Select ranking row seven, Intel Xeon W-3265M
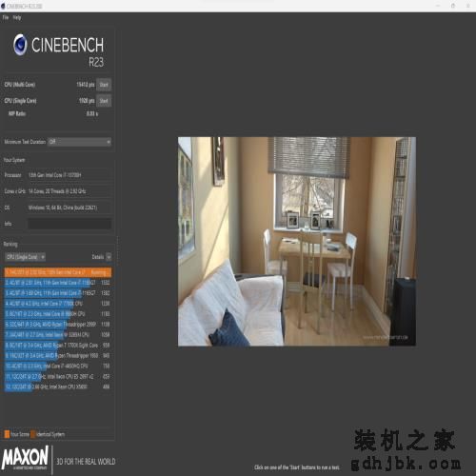Image resolution: width=476 pixels, height=476 pixels. pos(58,335)
